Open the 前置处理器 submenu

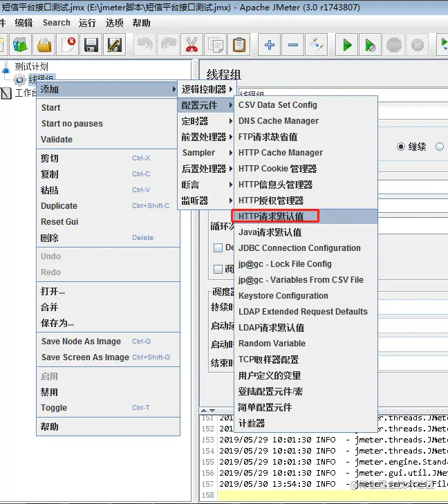tap(207, 137)
